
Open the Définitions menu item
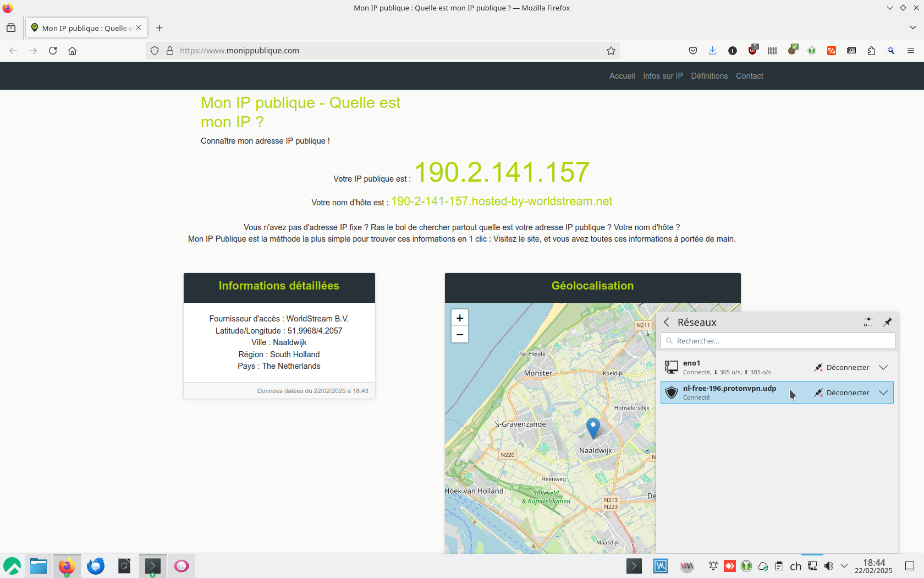click(709, 76)
